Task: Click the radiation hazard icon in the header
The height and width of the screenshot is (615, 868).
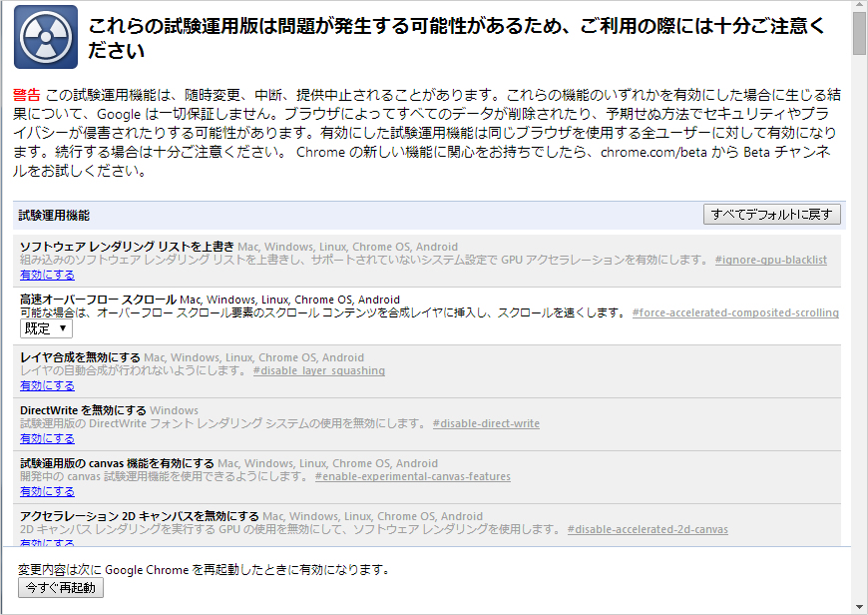Action: pyautogui.click(x=46, y=37)
